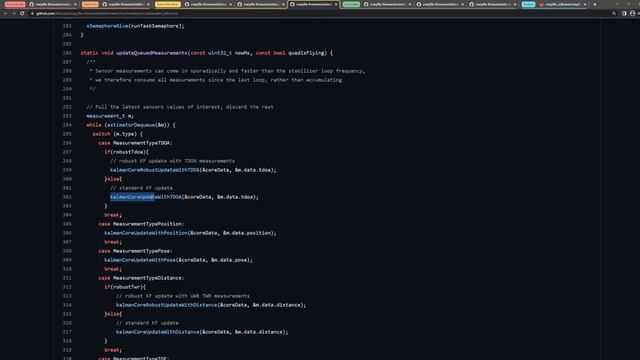Screen dimensions: 640x360
Task: Click the uint32_t nowMs parameter
Action: [229, 53]
